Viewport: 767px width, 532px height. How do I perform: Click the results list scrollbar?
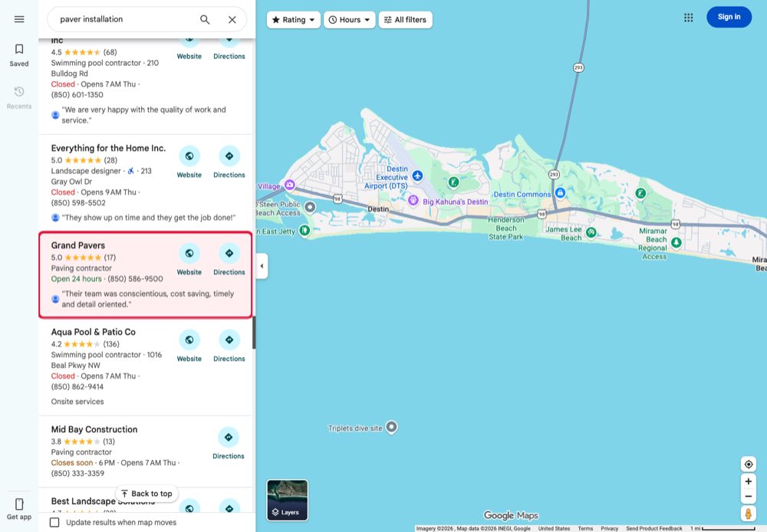(254, 333)
